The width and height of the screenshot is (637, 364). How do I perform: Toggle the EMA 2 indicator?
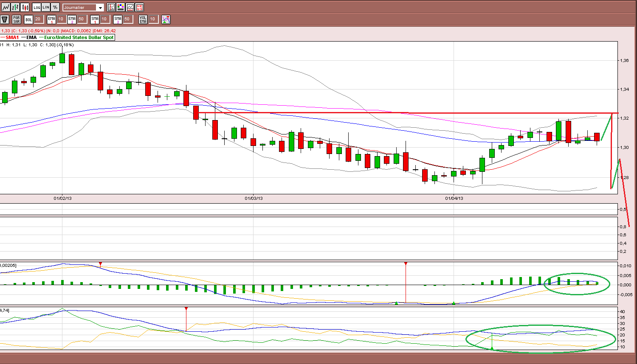[72, 19]
